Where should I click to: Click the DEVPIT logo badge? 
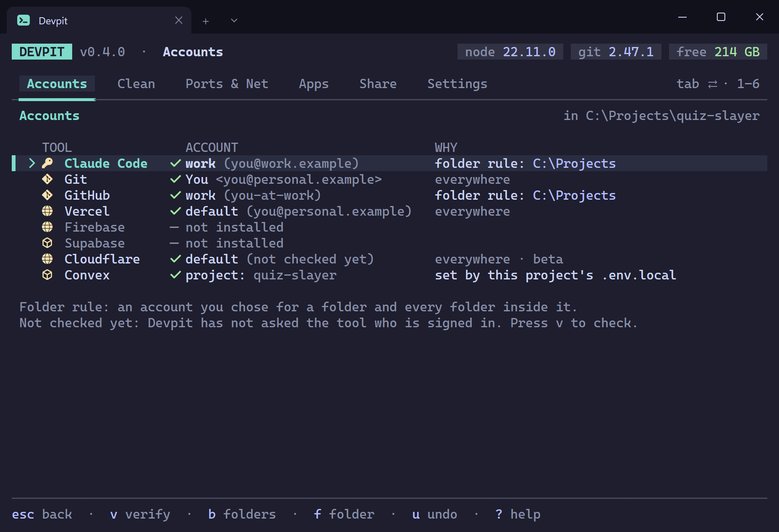42,52
